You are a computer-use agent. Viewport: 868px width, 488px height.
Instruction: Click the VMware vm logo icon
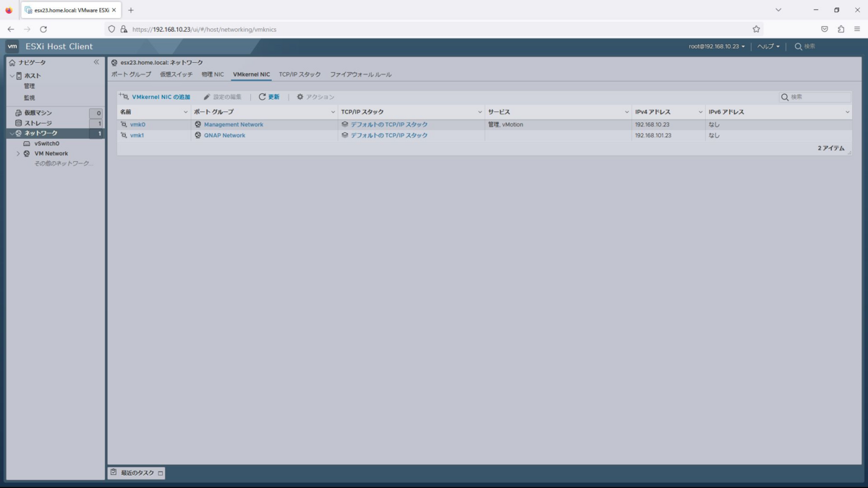(12, 46)
